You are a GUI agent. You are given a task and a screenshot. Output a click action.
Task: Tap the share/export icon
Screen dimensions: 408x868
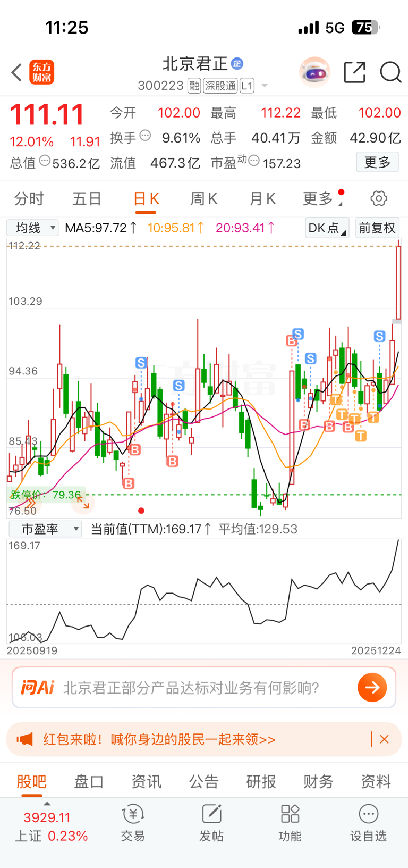tap(355, 72)
